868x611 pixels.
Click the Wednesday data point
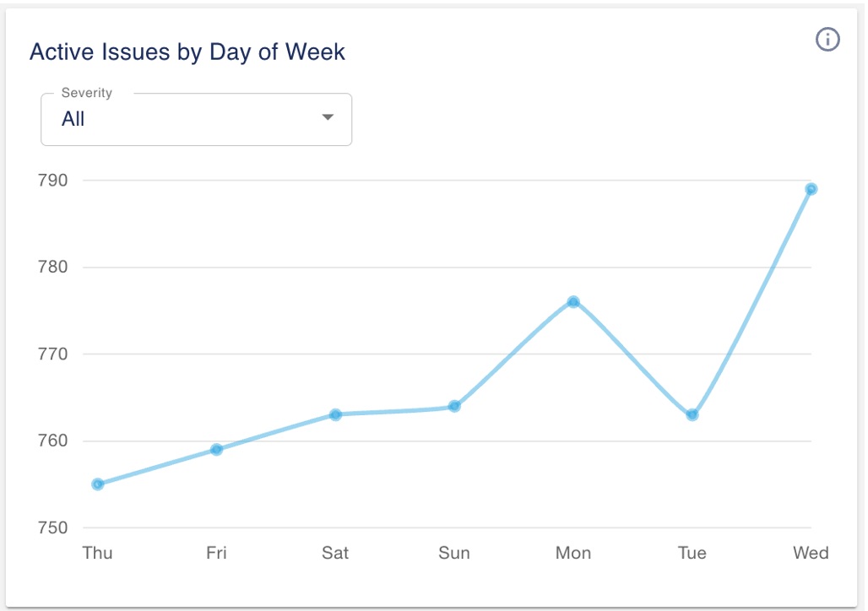pyautogui.click(x=811, y=189)
